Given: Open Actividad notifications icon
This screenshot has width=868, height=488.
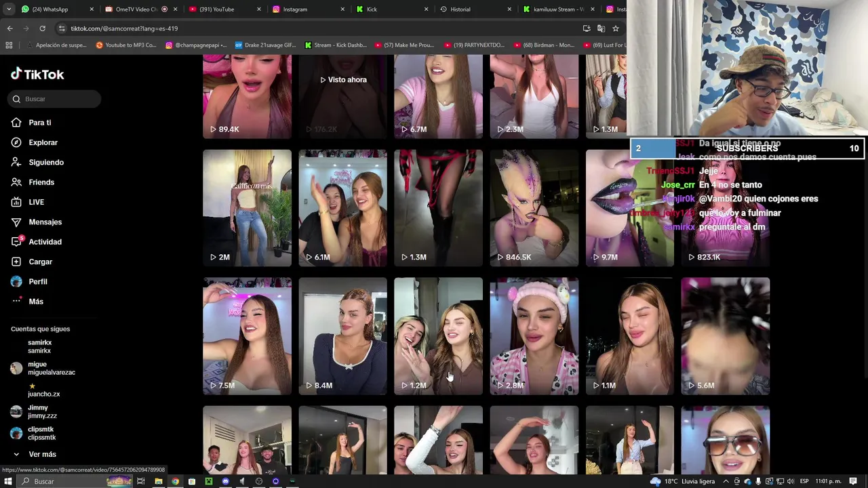Looking at the screenshot, I should coord(17,241).
